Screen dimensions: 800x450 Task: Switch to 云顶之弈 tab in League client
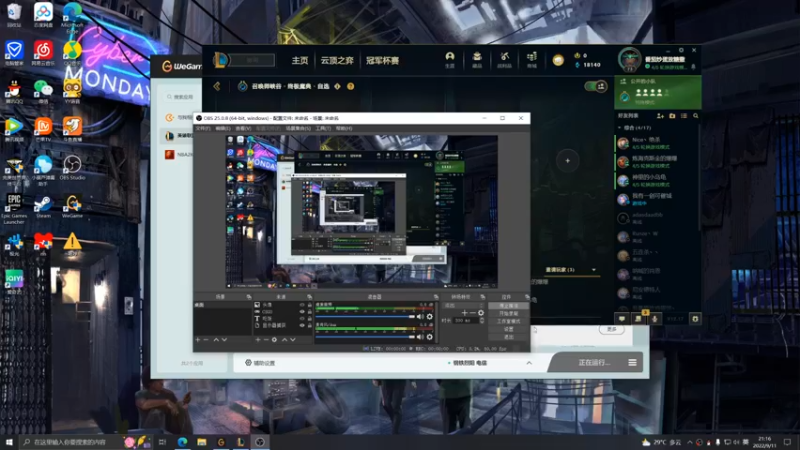click(337, 60)
